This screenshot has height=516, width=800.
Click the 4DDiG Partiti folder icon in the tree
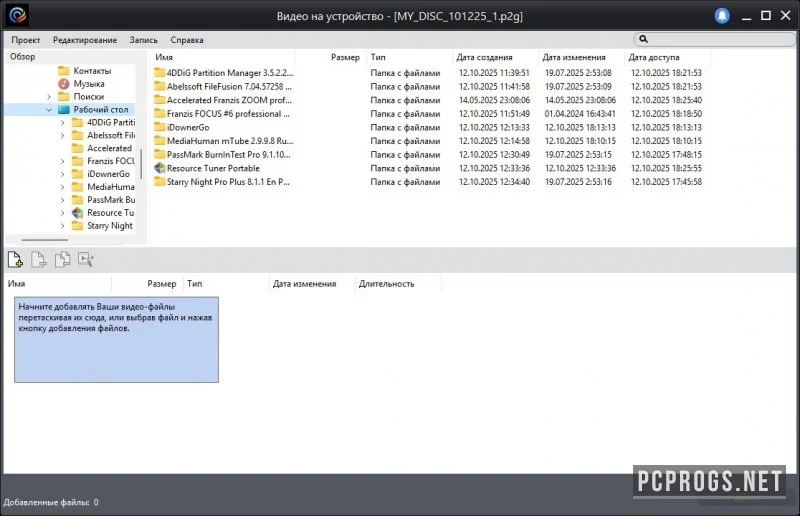tap(78, 122)
